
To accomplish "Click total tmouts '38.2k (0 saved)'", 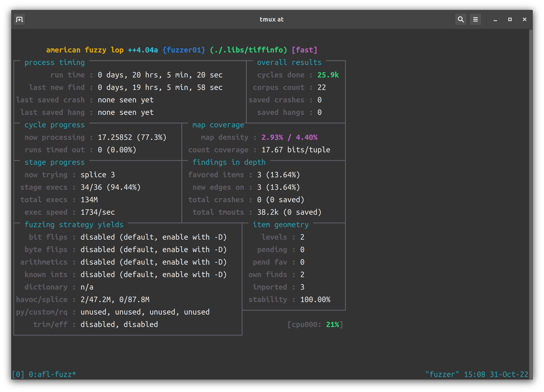I will pos(289,212).
